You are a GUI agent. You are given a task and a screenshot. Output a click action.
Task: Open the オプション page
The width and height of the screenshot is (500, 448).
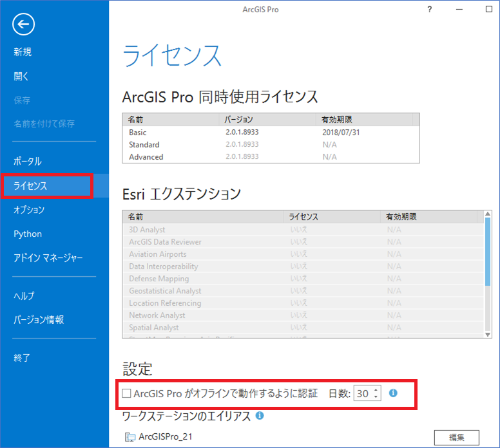[29, 210]
